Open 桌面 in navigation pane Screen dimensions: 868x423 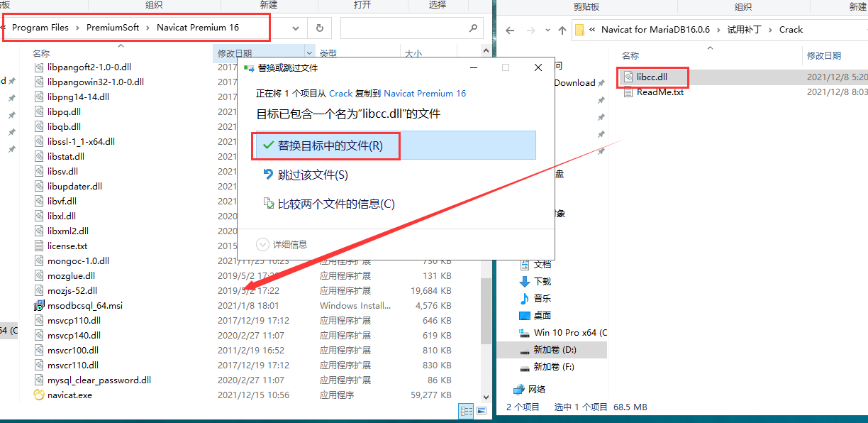pos(542,315)
